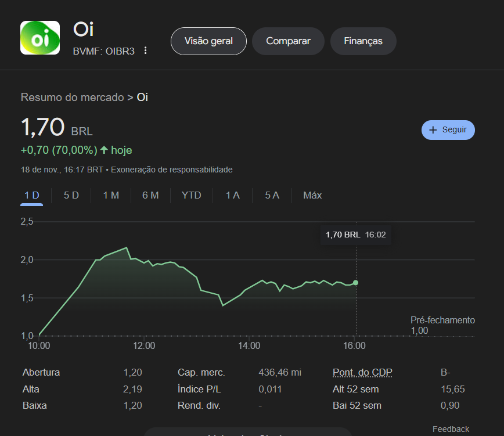Click the Pont. do CDP label
504x436 pixels.
(362, 372)
